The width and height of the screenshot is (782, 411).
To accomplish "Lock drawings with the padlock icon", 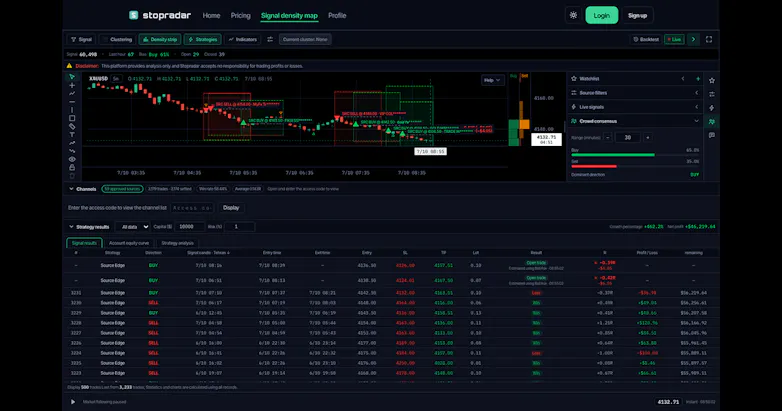I will pyautogui.click(x=72, y=167).
